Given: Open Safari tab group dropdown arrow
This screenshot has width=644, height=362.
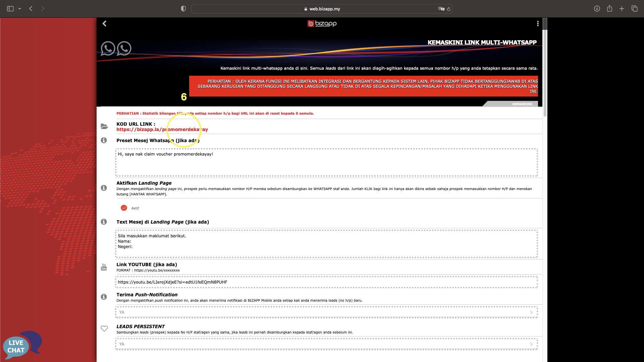Looking at the screenshot, I should tap(20, 9).
